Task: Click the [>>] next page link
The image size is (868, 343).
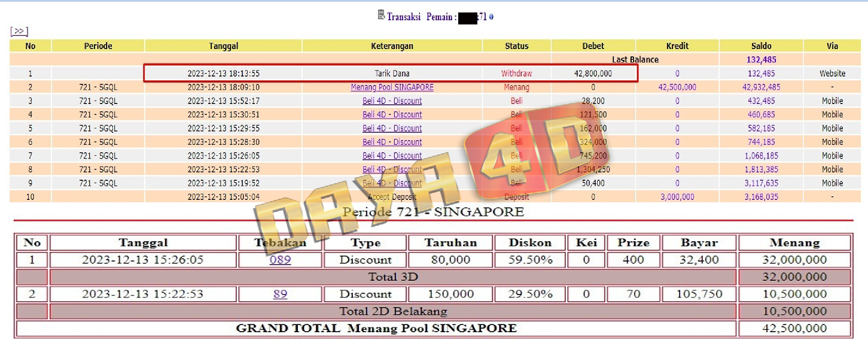Action: pyautogui.click(x=19, y=31)
